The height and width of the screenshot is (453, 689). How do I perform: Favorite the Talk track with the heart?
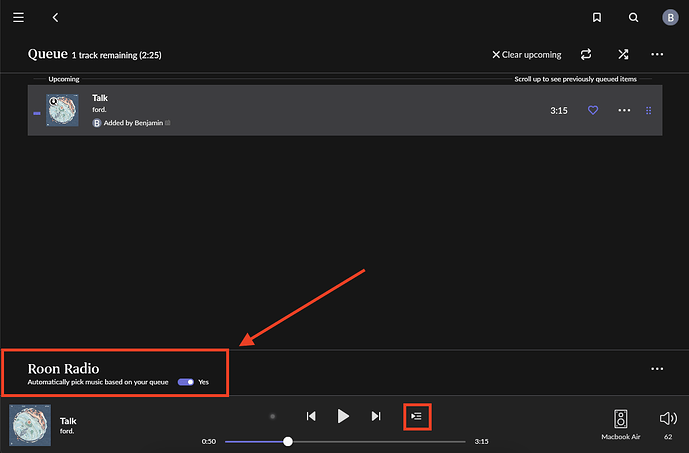click(x=593, y=110)
